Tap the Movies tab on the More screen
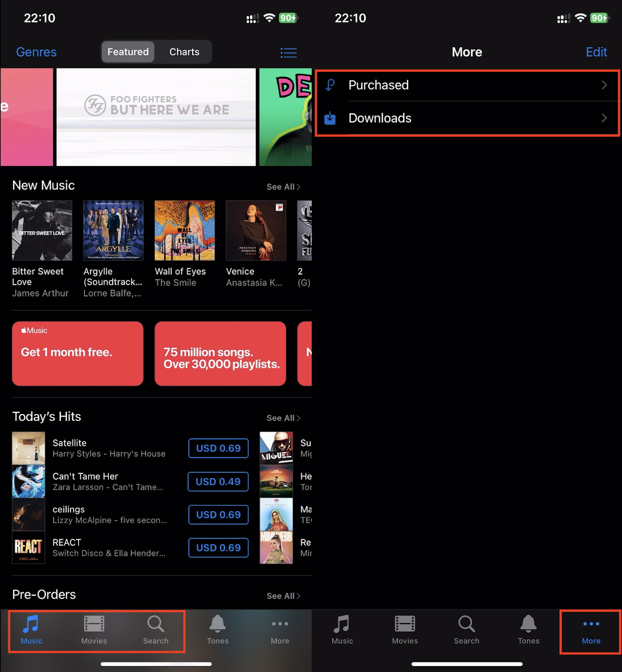 coord(405,630)
